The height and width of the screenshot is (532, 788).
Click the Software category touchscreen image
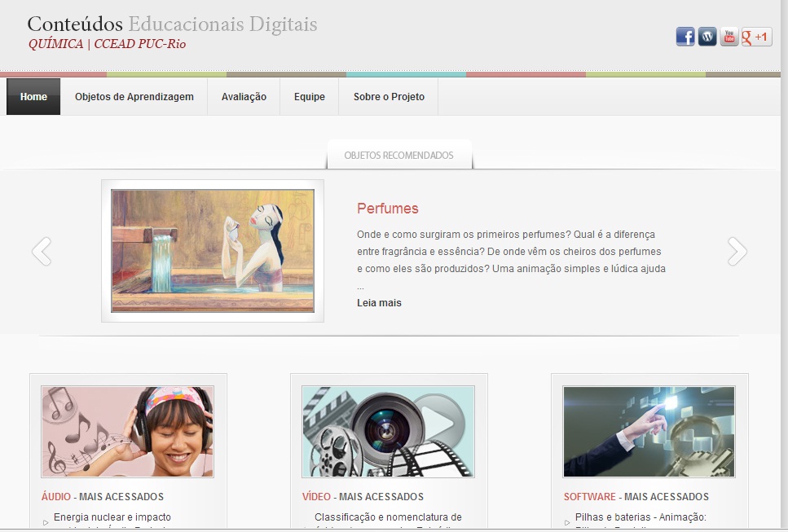pyautogui.click(x=649, y=432)
